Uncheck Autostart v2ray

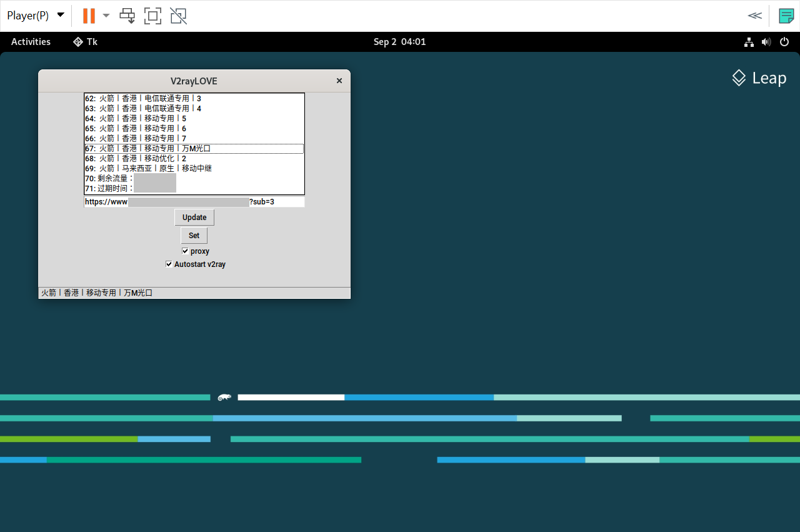tap(168, 264)
